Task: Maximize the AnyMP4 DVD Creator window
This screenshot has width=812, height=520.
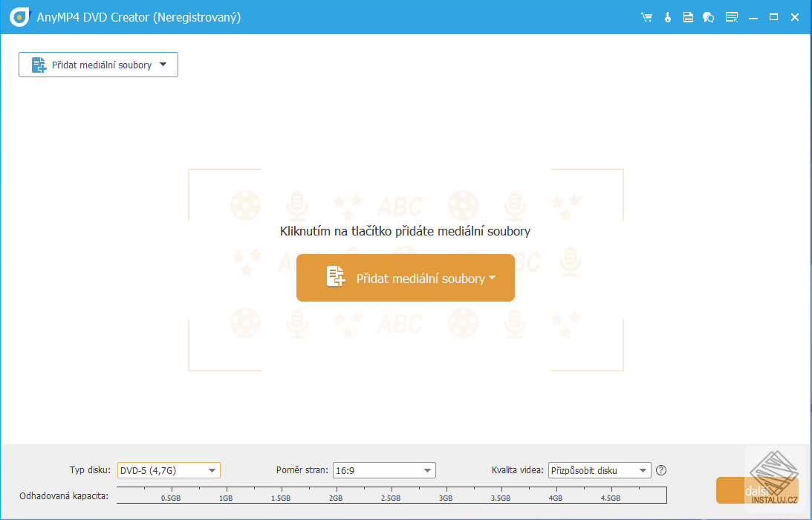Action: tap(774, 16)
